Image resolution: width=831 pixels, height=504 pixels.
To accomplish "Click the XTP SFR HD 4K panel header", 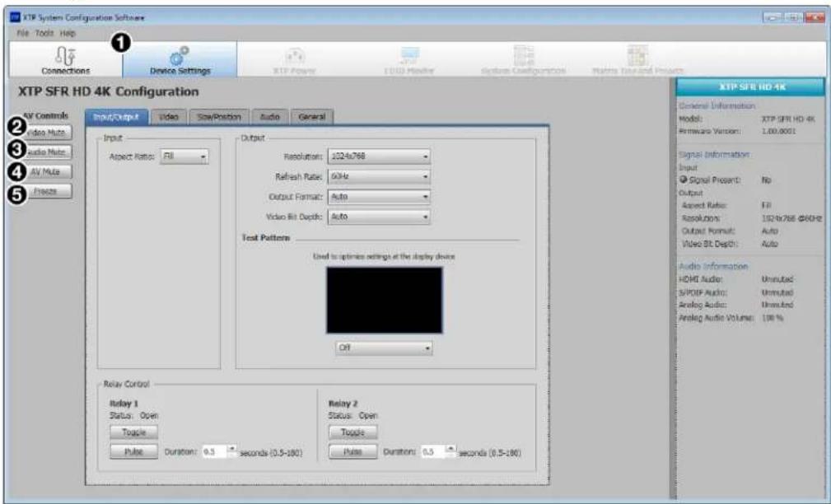I will [x=751, y=87].
